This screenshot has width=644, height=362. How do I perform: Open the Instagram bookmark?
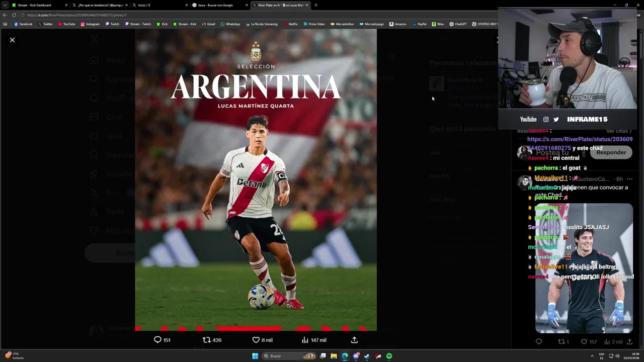[90, 24]
